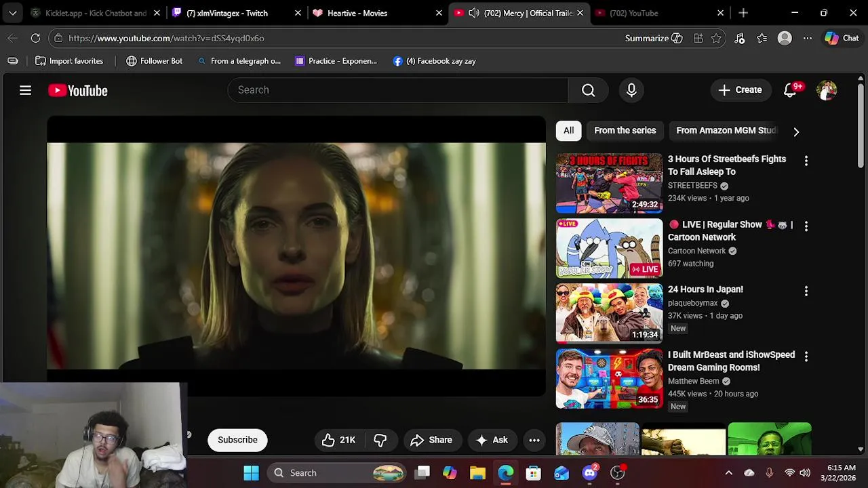Viewport: 868px width, 488px height.
Task: Close the Heartive Movies tab
Action: pos(439,13)
